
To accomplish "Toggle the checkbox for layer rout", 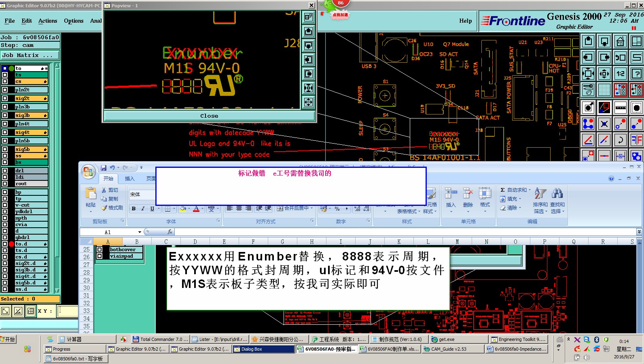I will point(5,184).
